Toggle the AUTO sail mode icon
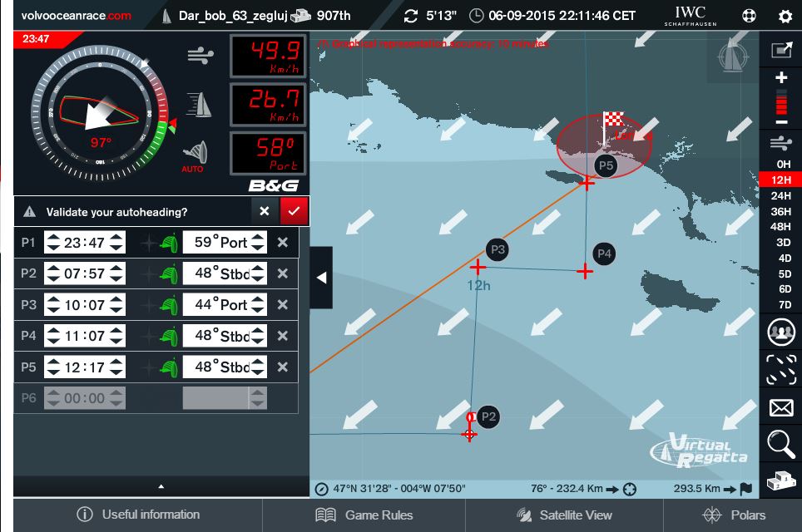The image size is (802, 532). pos(192,155)
